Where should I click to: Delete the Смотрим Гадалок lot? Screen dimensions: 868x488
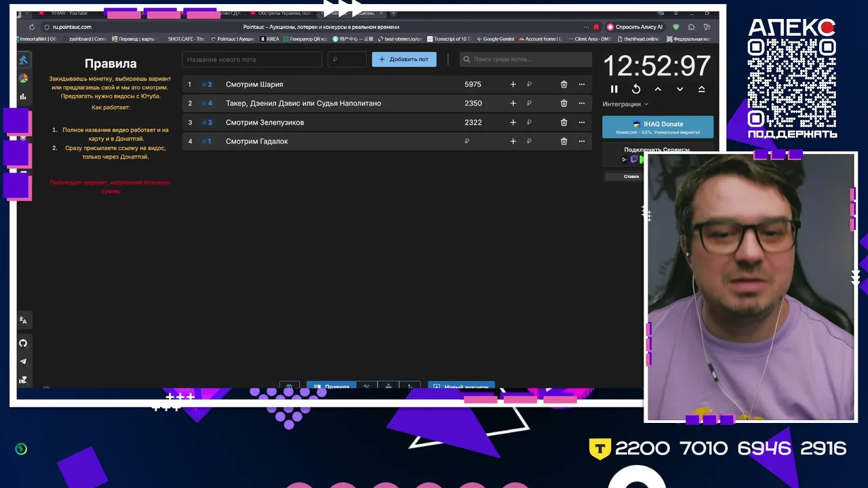pyautogui.click(x=564, y=141)
